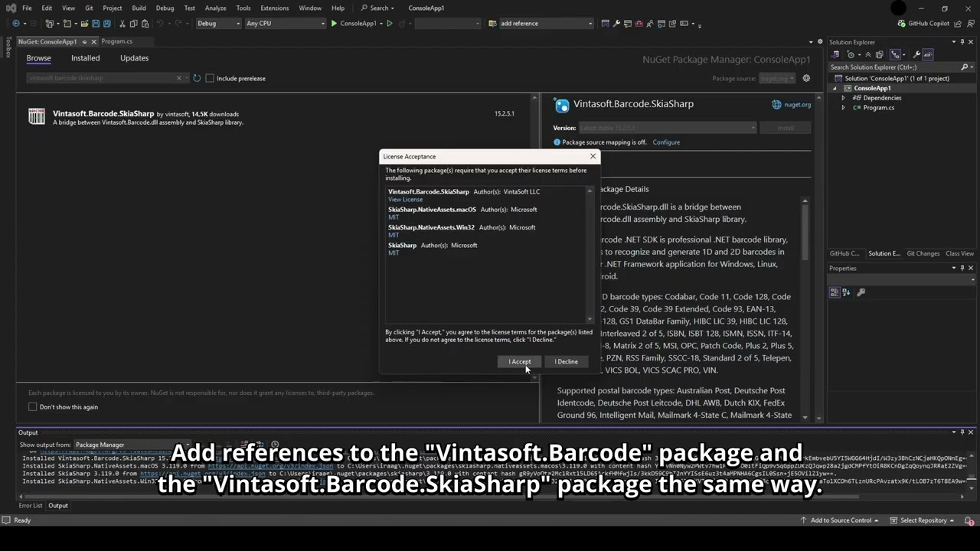Switch to the Error List tab
Image resolution: width=980 pixels, height=551 pixels.
(31, 506)
